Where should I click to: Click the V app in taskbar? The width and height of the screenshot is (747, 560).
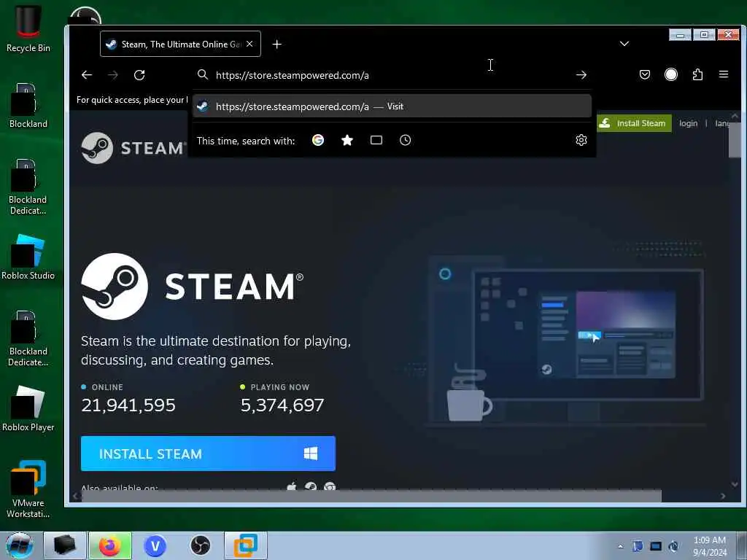coord(155,545)
